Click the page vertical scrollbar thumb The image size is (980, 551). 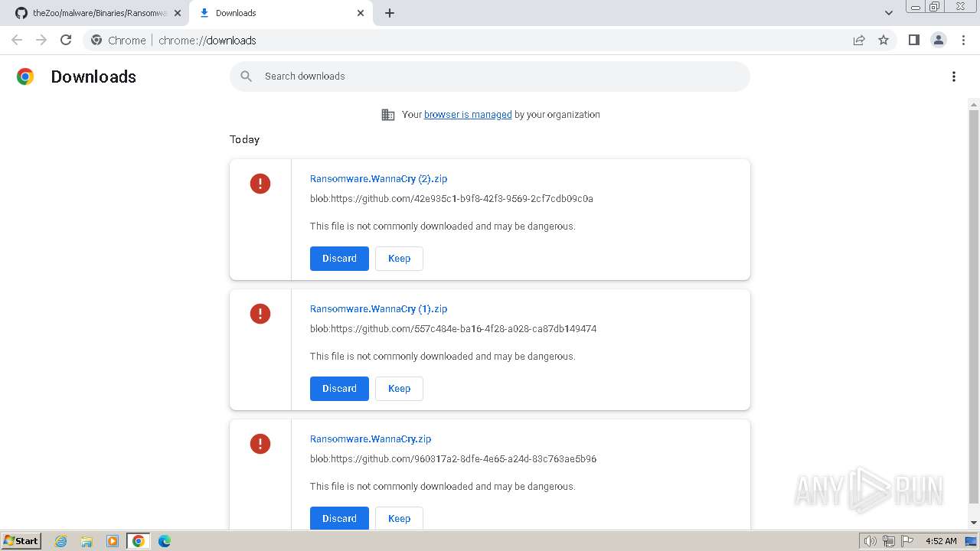coord(974,307)
